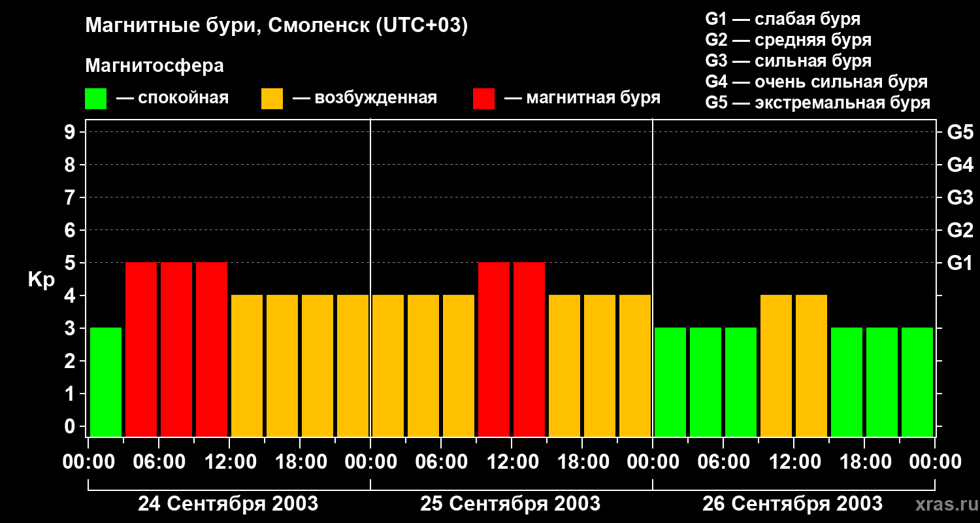
Task: Click the 'G4 — очень сильная буря' description
Action: pos(817,82)
